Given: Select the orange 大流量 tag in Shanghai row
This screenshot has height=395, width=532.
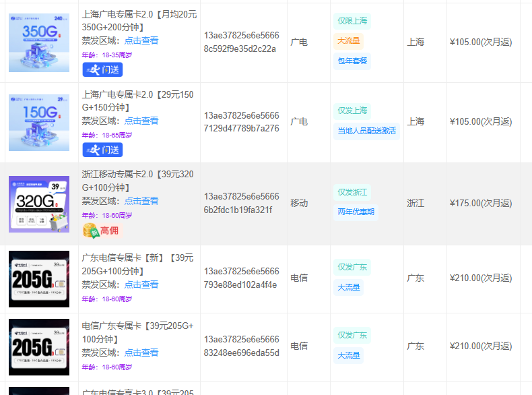Looking at the screenshot, I should tap(348, 41).
